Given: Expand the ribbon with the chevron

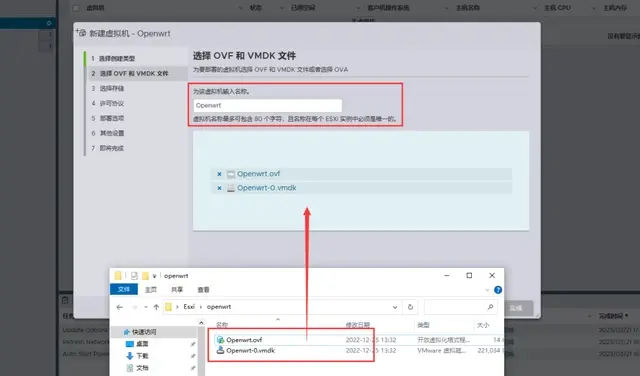Looking at the screenshot, I should (487, 290).
